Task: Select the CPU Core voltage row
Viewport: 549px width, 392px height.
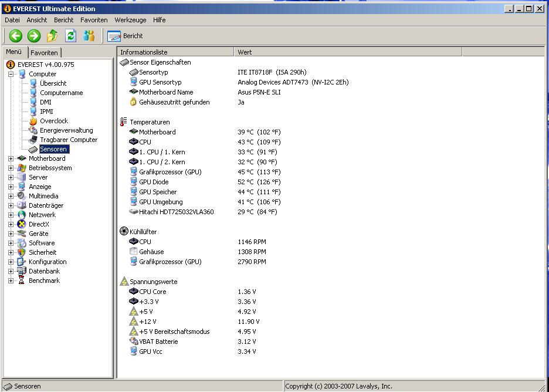Action: click(x=192, y=292)
